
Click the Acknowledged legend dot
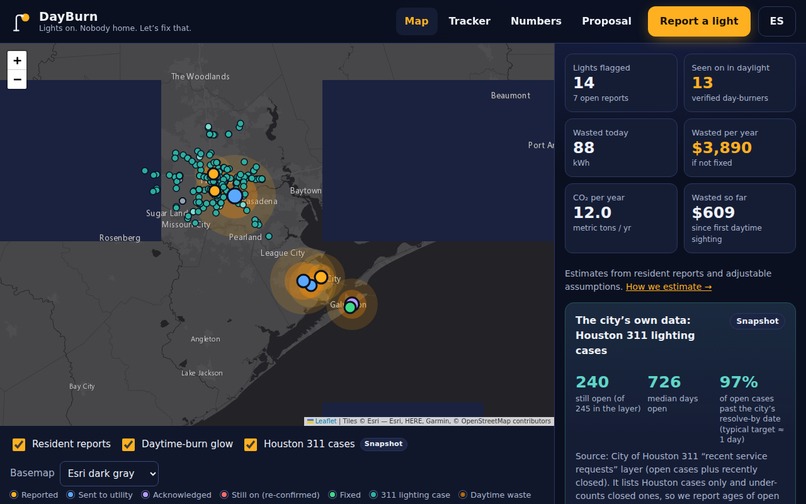[145, 495]
